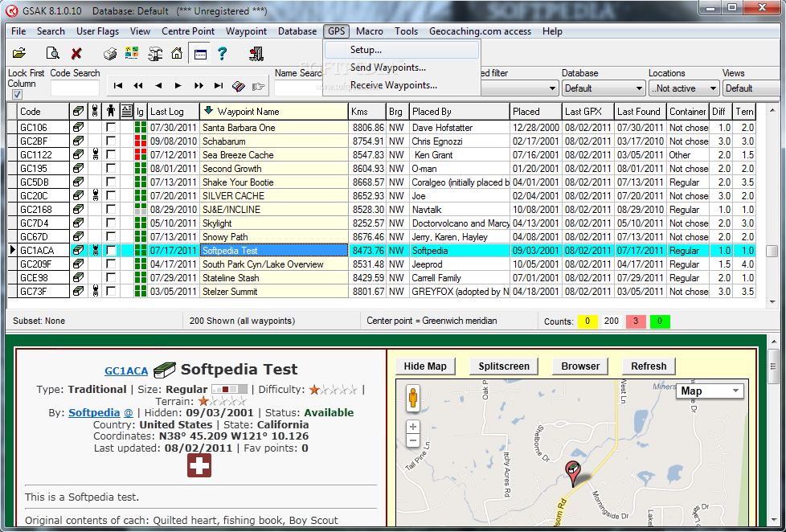Screen dimensions: 786x532
Task: Tick the user flag checkbox for GC195
Action: coord(111,168)
